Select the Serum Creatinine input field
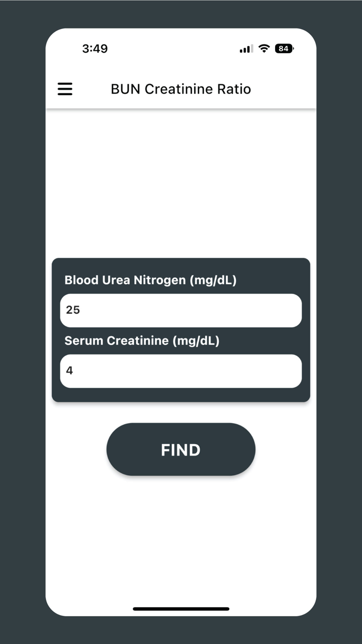This screenshot has height=644, width=362. click(x=180, y=371)
